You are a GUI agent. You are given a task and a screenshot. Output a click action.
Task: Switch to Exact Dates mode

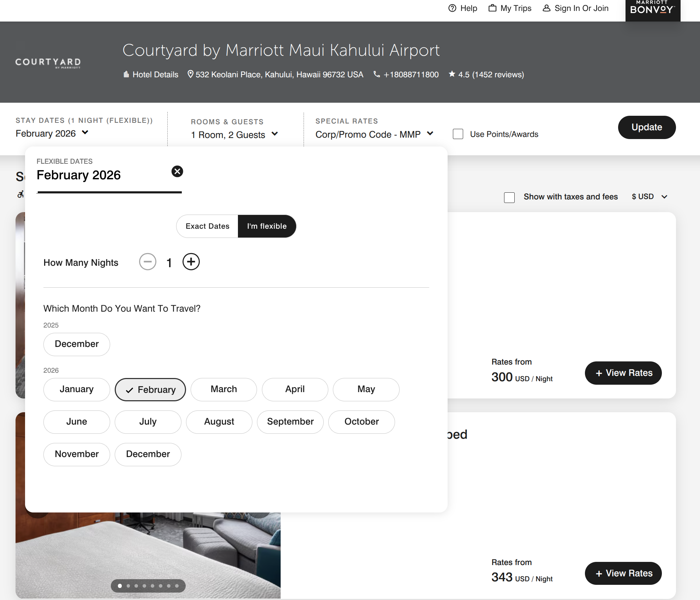(x=208, y=226)
